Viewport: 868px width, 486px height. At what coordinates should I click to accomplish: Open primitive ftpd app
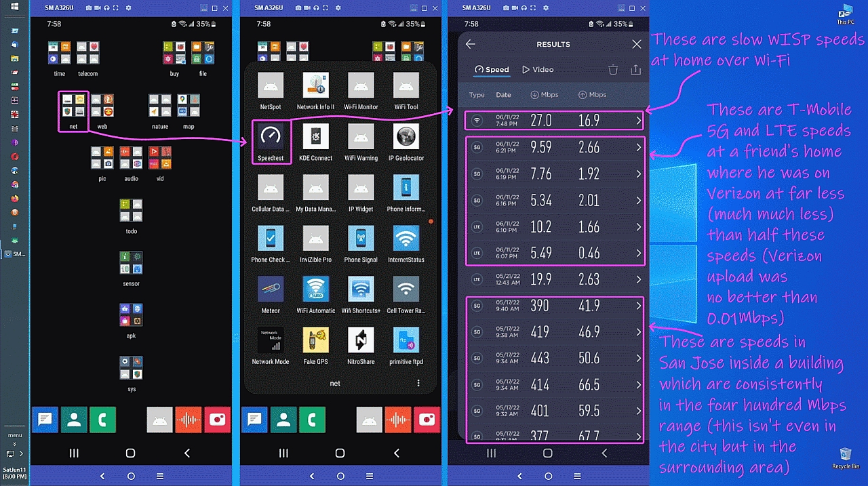(x=406, y=346)
